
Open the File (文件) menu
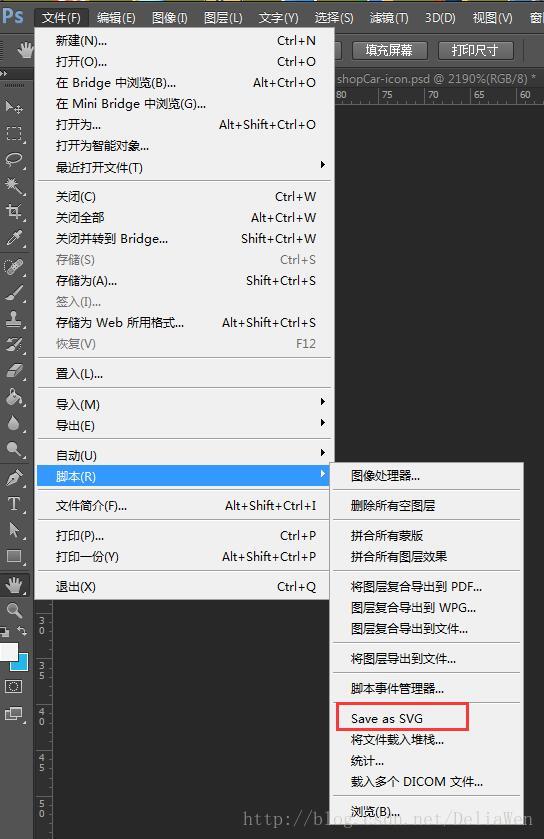click(61, 18)
